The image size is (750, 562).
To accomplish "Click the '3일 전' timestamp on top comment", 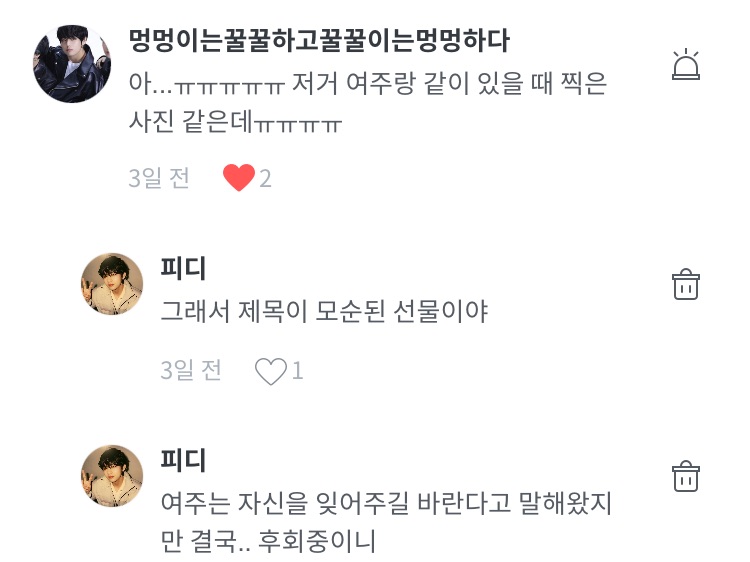I will click(x=159, y=179).
